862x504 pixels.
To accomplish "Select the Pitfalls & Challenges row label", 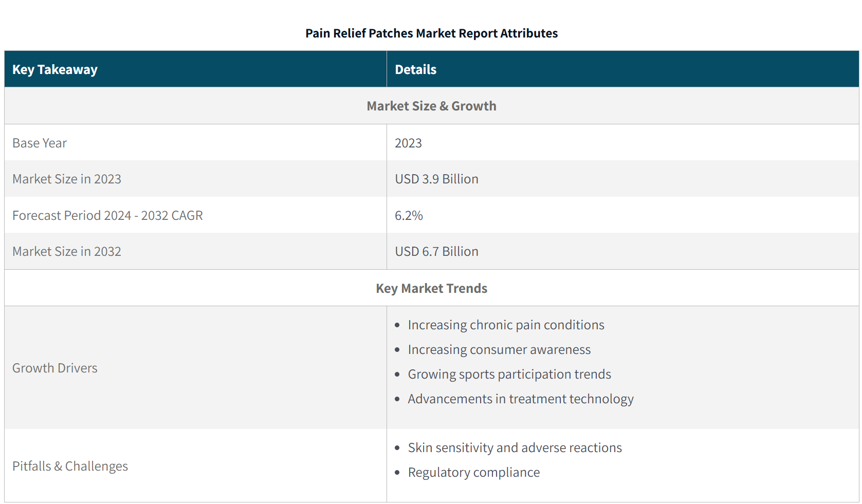I will pos(70,466).
